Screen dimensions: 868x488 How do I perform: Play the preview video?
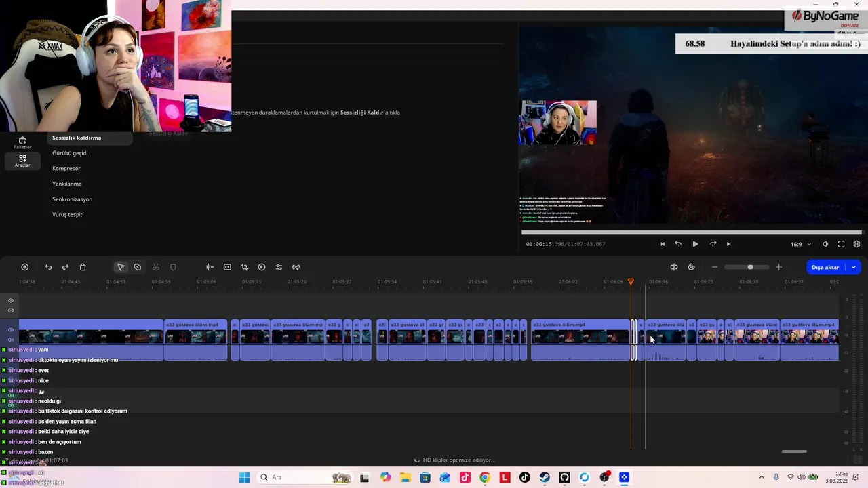[695, 244]
